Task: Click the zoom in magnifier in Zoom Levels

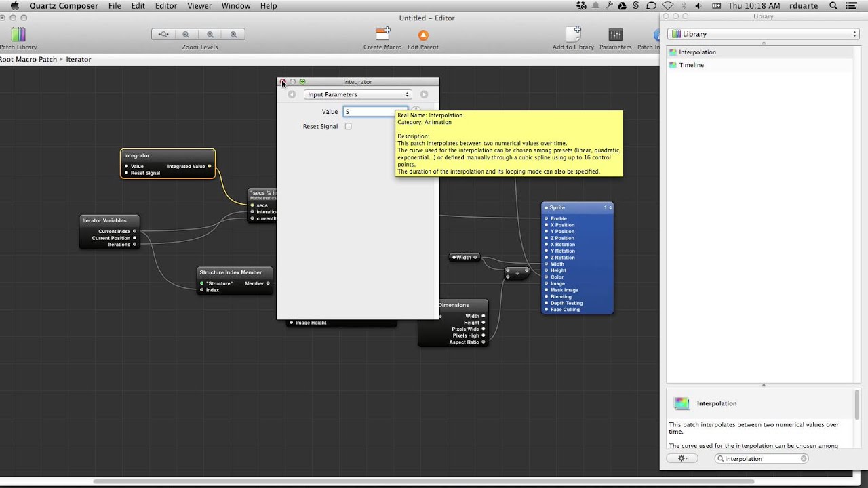Action: [233, 34]
